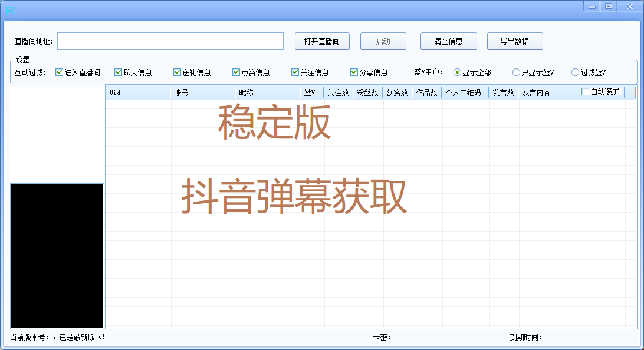Click the 昵称 column header
Image resolution: width=644 pixels, height=350 pixels.
[x=267, y=93]
